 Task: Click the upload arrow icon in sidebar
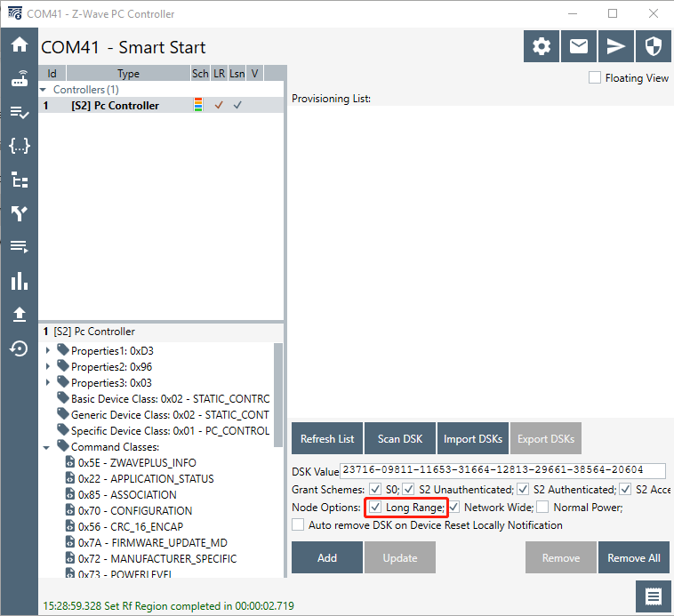coord(19,315)
